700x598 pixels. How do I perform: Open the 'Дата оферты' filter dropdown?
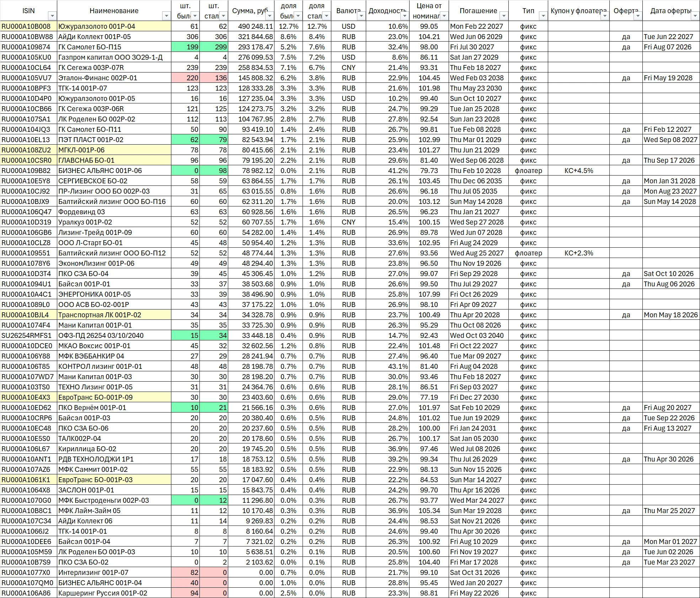[x=695, y=16]
